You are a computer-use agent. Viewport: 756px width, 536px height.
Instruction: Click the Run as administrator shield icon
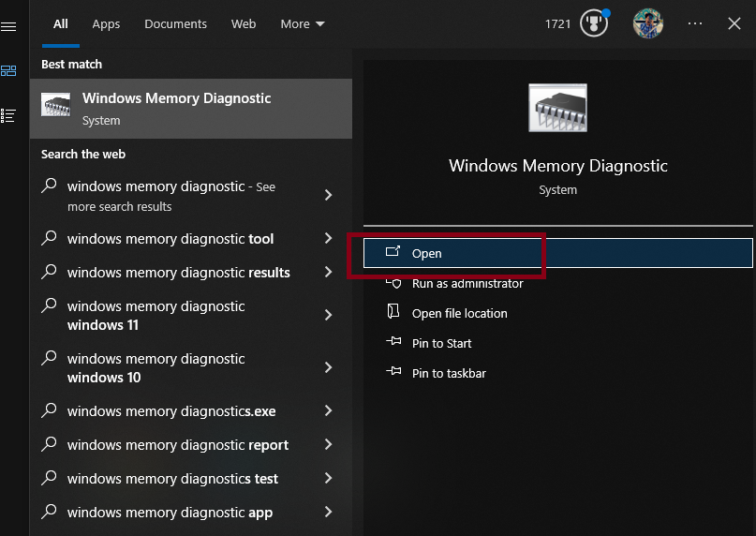click(x=393, y=283)
